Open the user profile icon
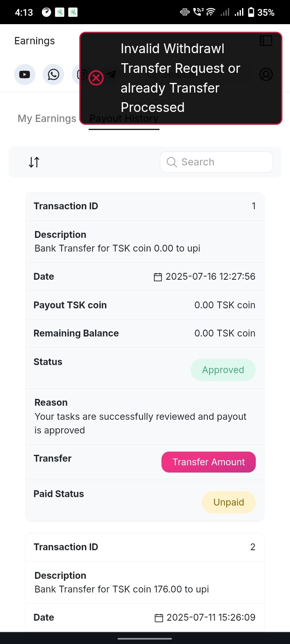 (266, 74)
